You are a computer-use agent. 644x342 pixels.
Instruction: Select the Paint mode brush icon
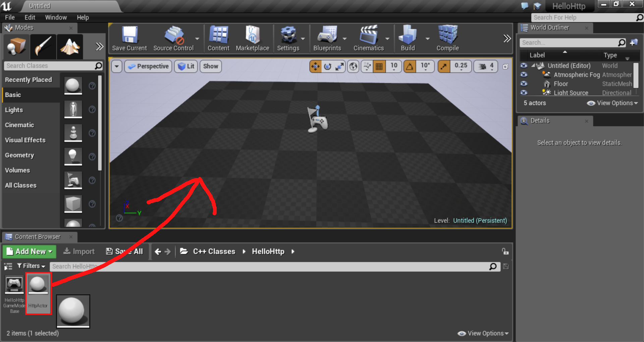coord(43,46)
